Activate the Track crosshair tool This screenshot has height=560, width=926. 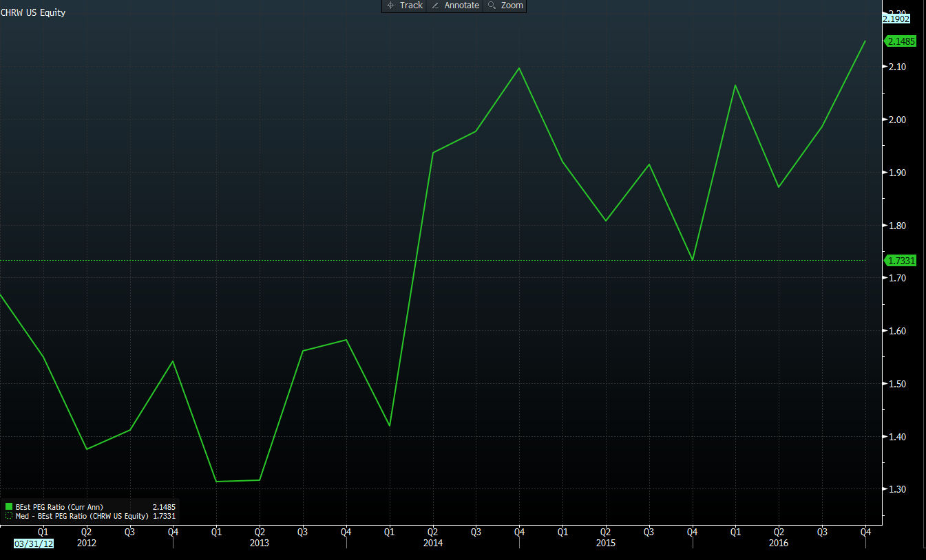[405, 6]
